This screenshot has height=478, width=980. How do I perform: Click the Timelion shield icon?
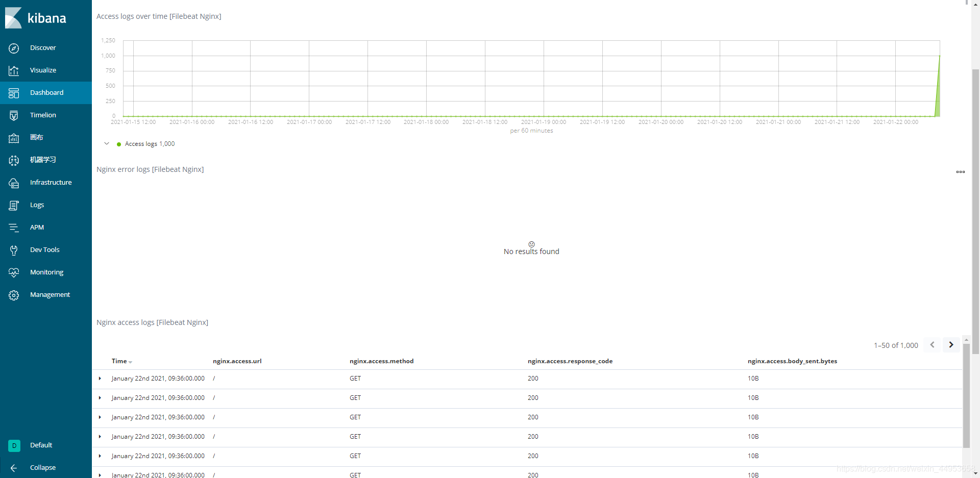pos(14,115)
